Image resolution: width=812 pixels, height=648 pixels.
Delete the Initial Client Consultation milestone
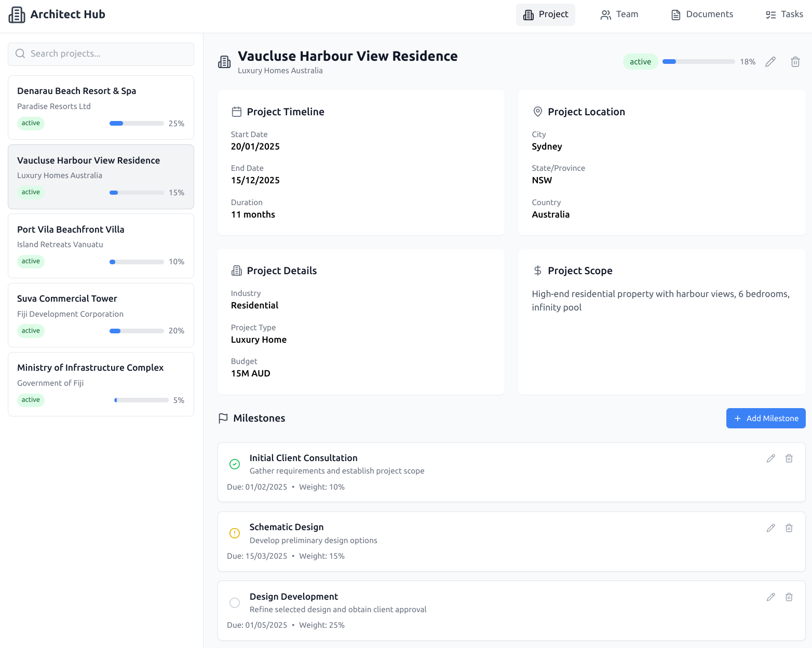789,458
